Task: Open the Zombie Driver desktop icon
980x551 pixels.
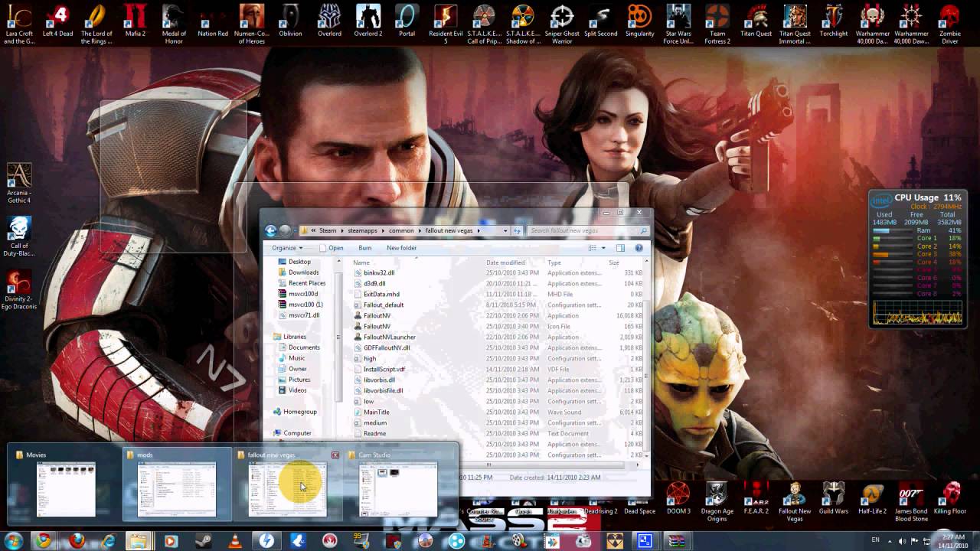Action: 949,24
